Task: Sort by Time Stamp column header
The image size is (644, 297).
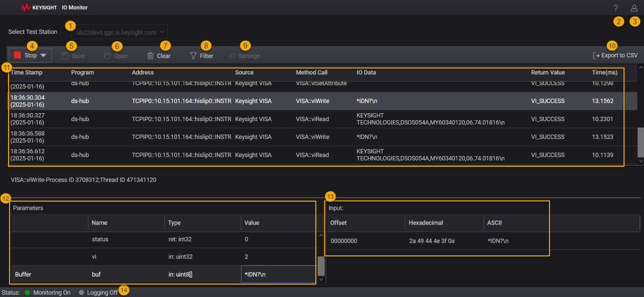Action: pyautogui.click(x=26, y=72)
